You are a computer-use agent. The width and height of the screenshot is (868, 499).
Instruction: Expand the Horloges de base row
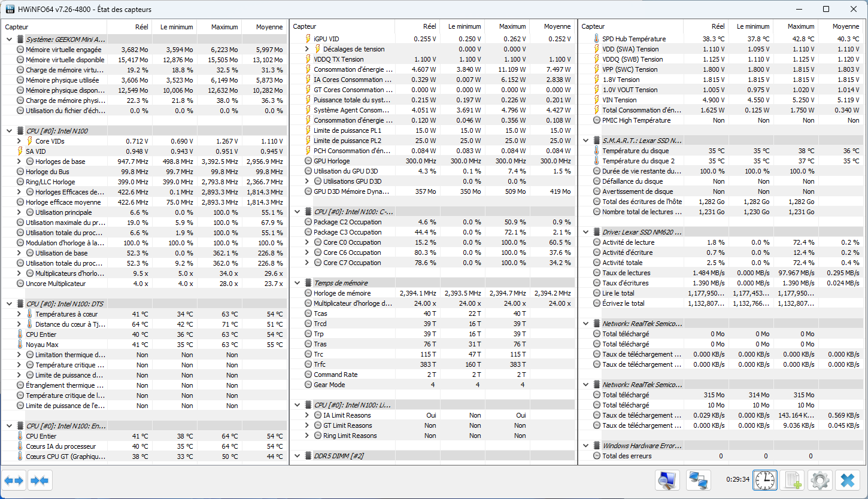coord(19,162)
